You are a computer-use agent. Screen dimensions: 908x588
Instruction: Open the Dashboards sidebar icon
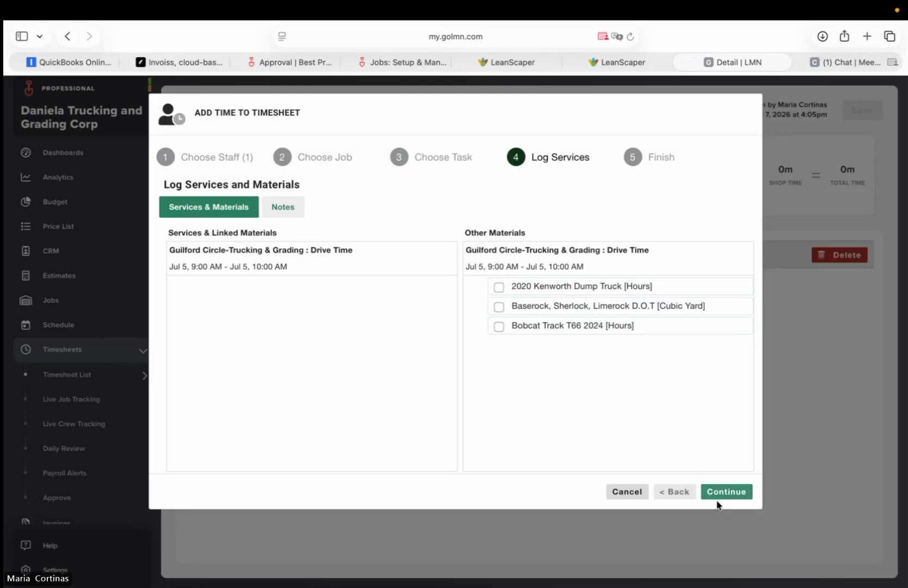click(x=26, y=152)
